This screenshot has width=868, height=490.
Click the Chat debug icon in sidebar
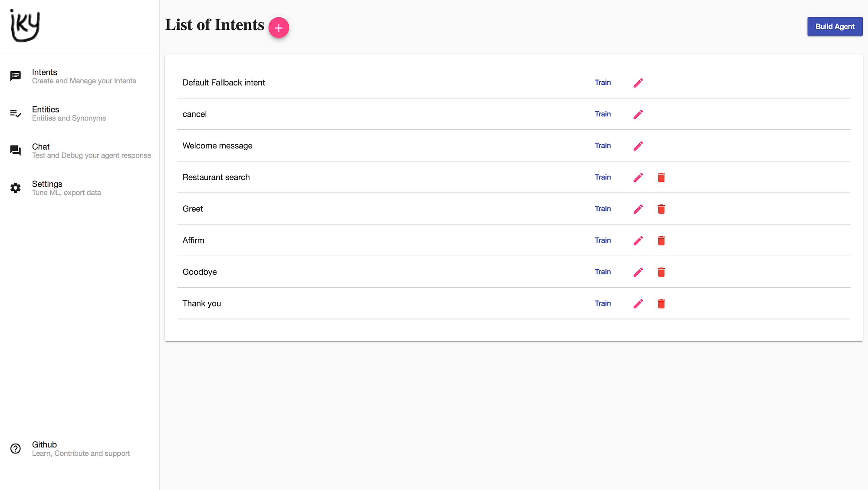15,151
